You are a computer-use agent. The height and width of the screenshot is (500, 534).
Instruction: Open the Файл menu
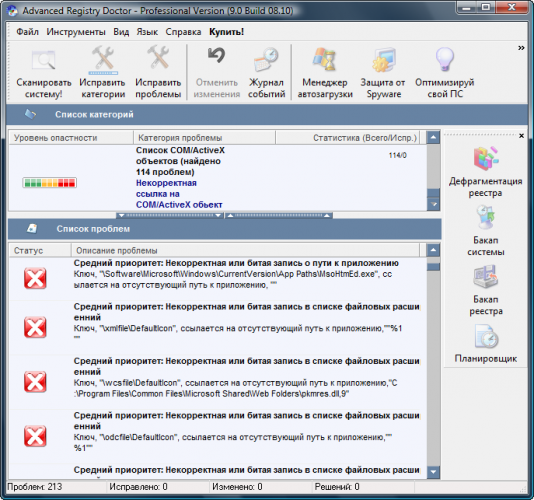pos(27,32)
